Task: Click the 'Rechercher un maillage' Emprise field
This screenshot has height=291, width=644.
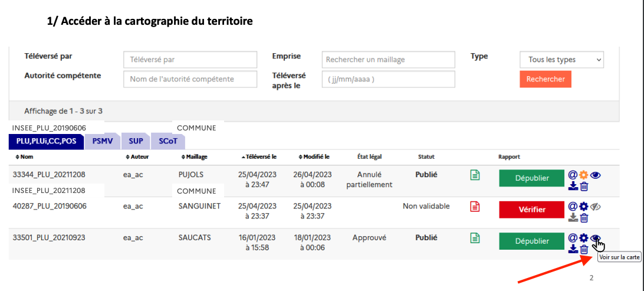Action: point(389,60)
